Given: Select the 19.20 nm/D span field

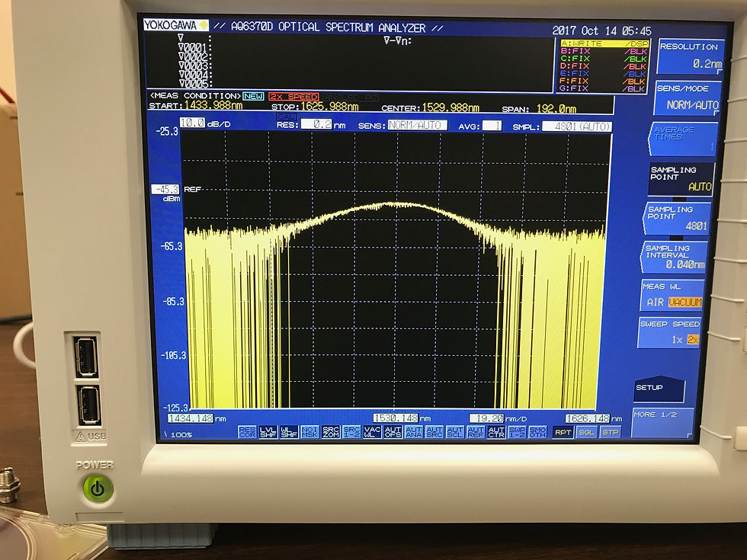Looking at the screenshot, I should [x=487, y=418].
